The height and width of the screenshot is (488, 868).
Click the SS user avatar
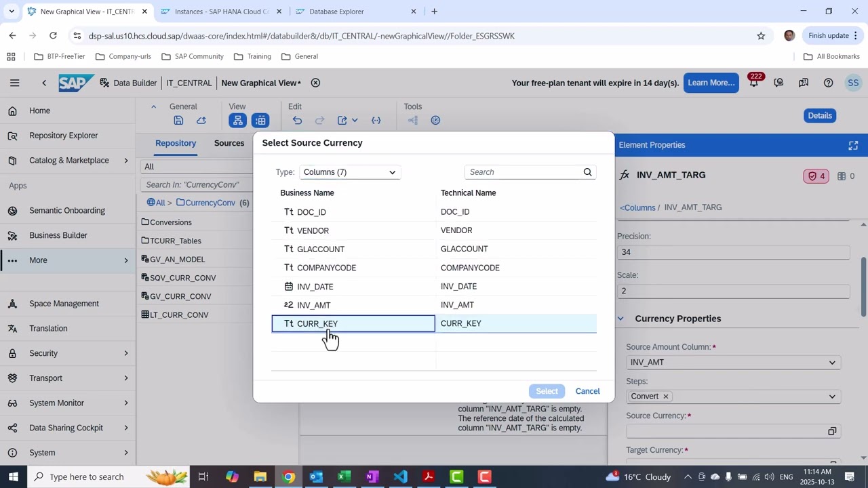(853, 83)
